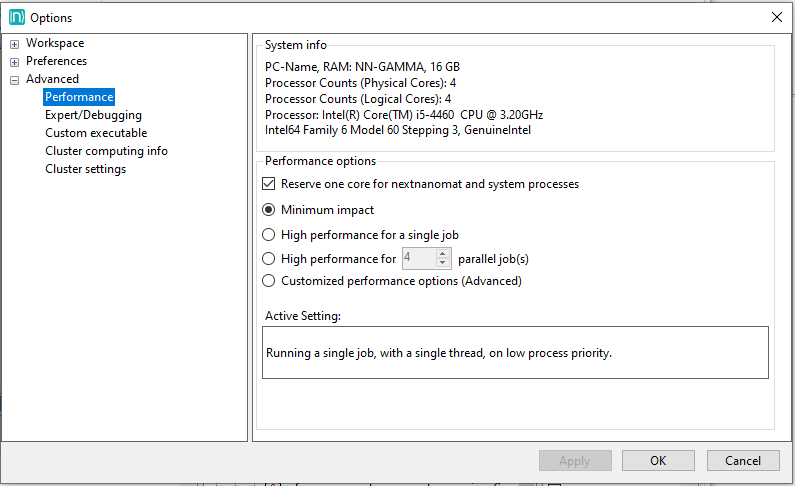Open Cluster computing info page
This screenshot has width=795, height=486.
point(106,151)
